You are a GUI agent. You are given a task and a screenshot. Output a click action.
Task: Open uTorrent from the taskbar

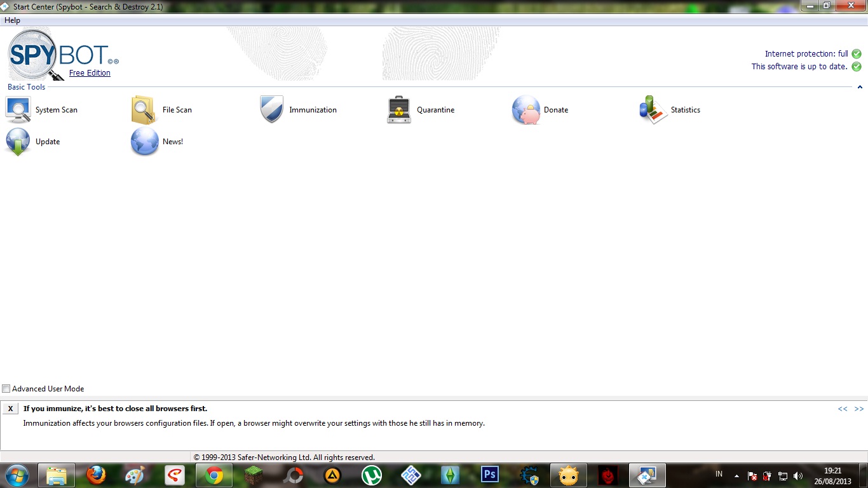coord(372,475)
